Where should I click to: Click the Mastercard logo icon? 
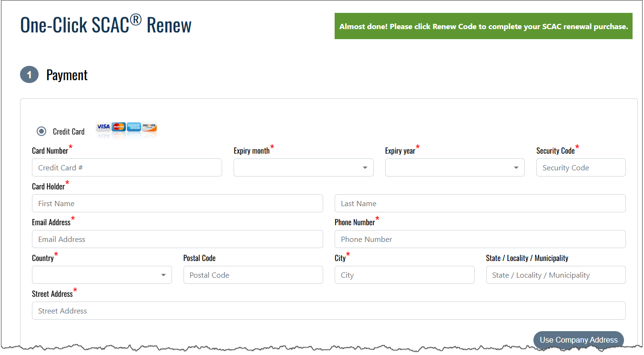pos(119,127)
